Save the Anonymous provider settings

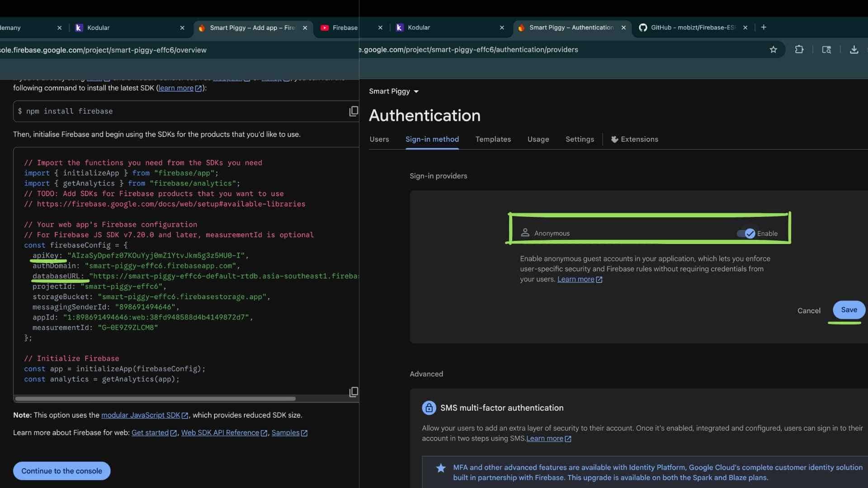tap(849, 310)
